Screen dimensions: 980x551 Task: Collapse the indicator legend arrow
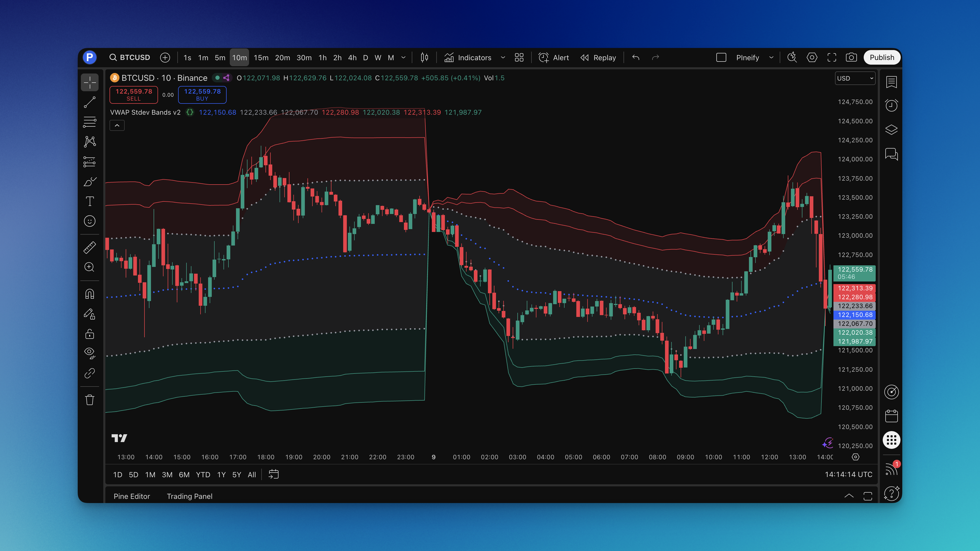click(117, 125)
